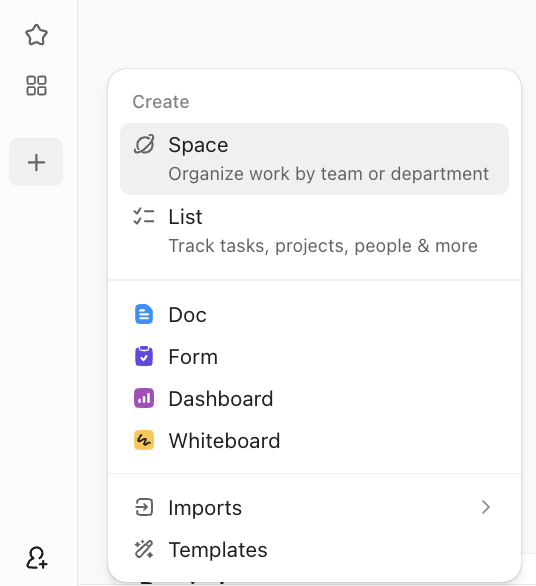536x586 pixels.
Task: Expand the Imports submenu chevron
Action: (486, 507)
